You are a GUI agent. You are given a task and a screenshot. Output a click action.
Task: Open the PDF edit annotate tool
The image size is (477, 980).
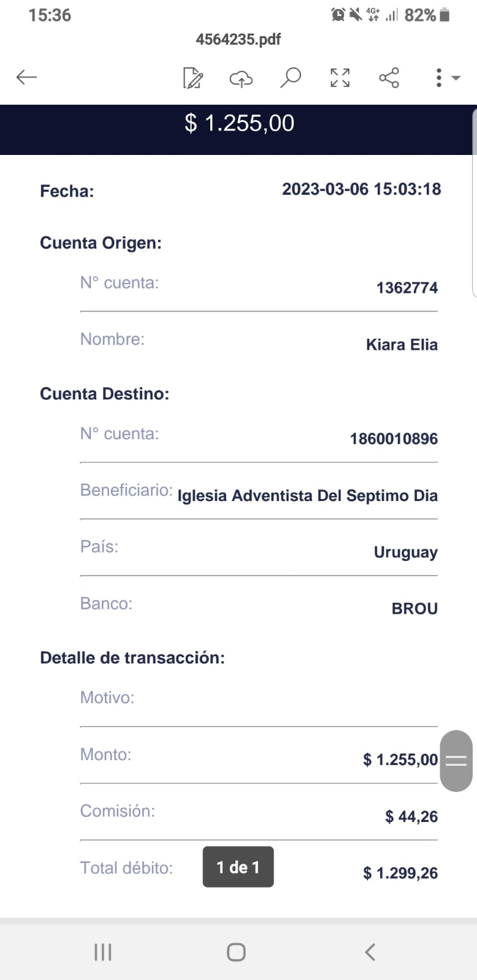pyautogui.click(x=193, y=78)
